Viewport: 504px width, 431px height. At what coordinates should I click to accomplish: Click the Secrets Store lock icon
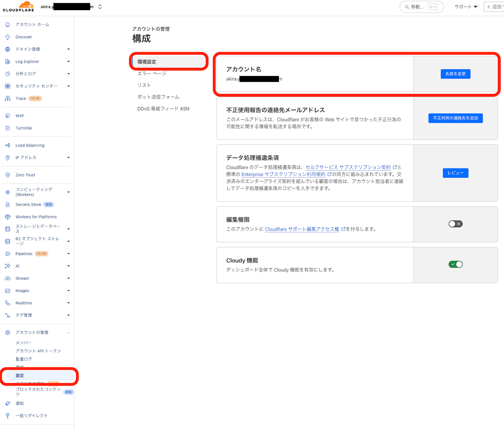point(8,205)
